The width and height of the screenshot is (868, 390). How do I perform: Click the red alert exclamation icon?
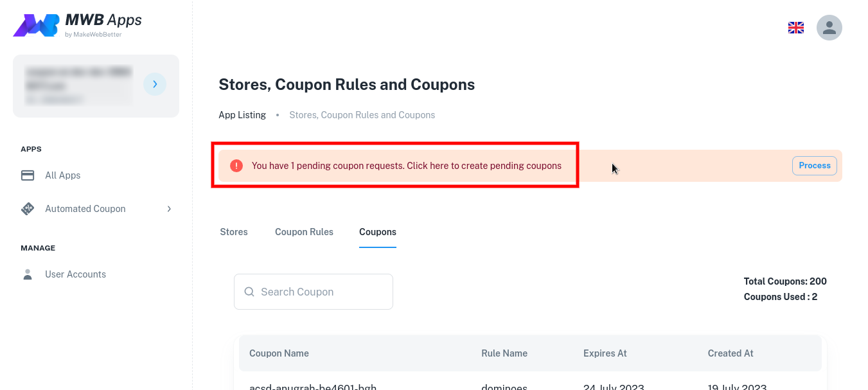point(236,166)
